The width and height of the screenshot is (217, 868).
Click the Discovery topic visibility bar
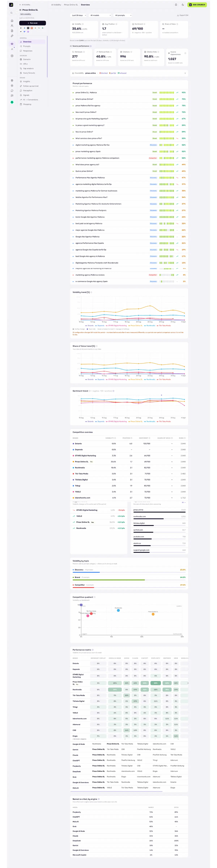(129, 572)
